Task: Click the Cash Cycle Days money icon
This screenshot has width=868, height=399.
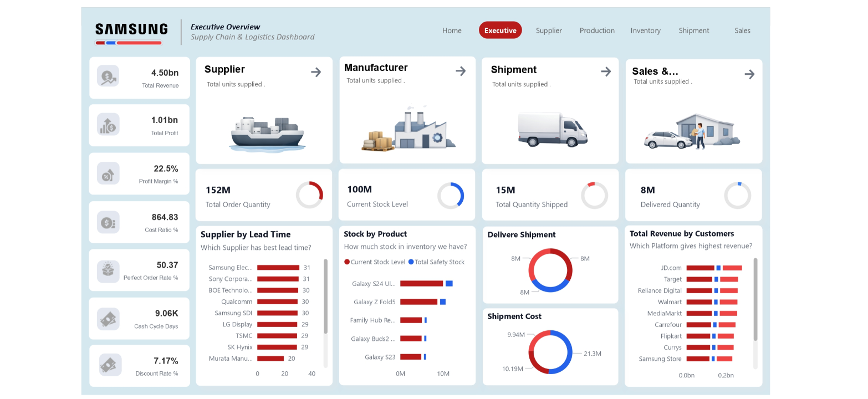Action: 108,319
